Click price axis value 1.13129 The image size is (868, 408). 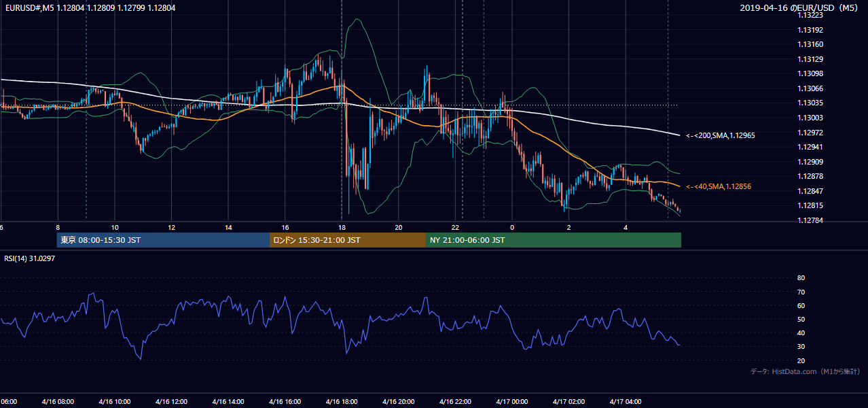click(810, 59)
